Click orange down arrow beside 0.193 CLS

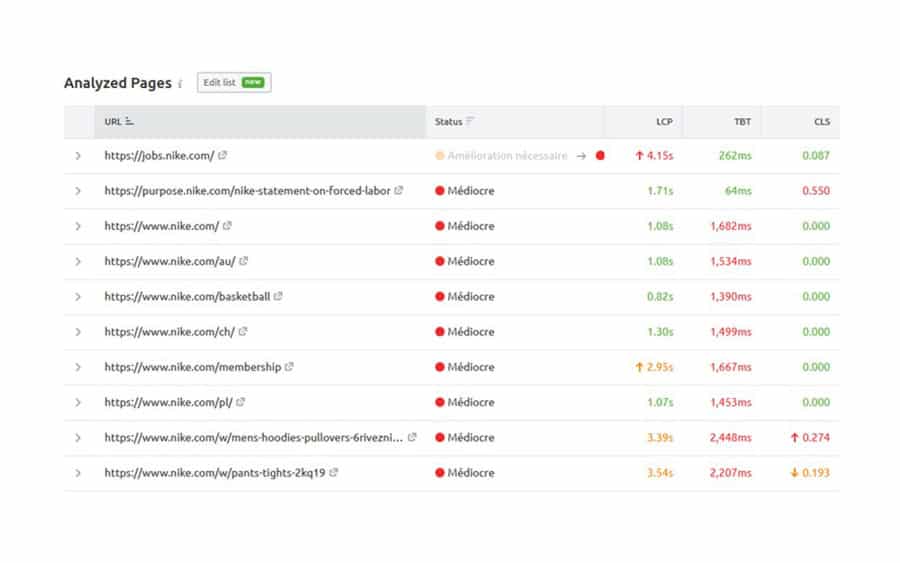[x=795, y=473]
